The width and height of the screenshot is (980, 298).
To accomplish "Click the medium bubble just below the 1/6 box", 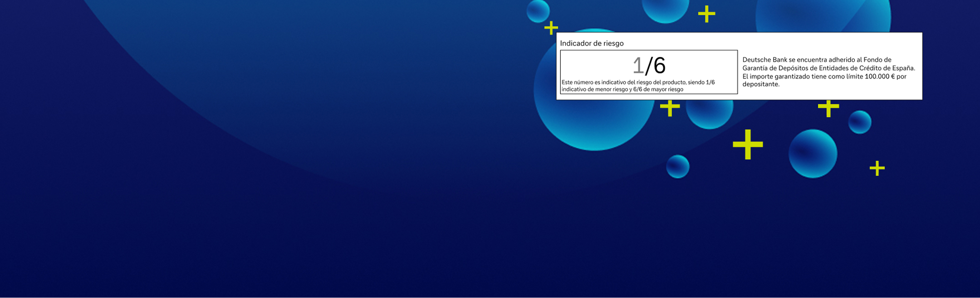I will tap(709, 113).
